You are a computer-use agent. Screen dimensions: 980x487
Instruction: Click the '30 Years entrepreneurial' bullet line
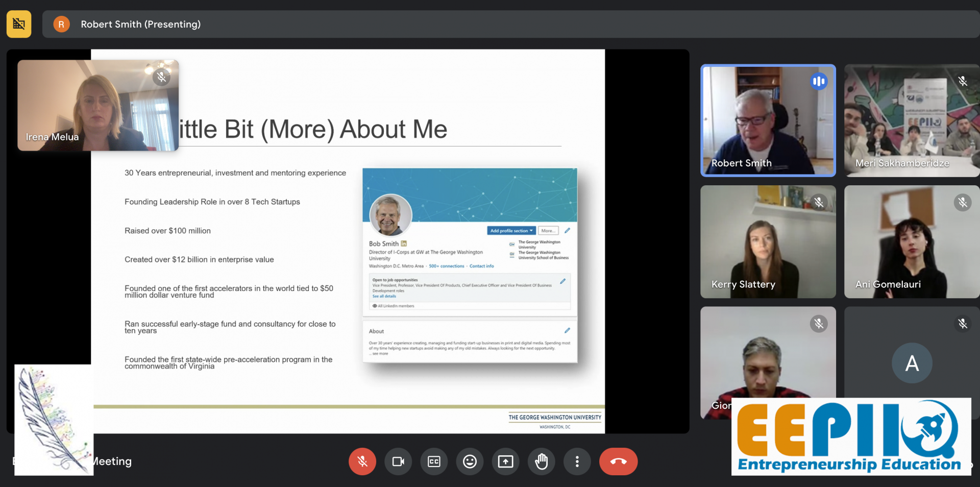coord(235,173)
